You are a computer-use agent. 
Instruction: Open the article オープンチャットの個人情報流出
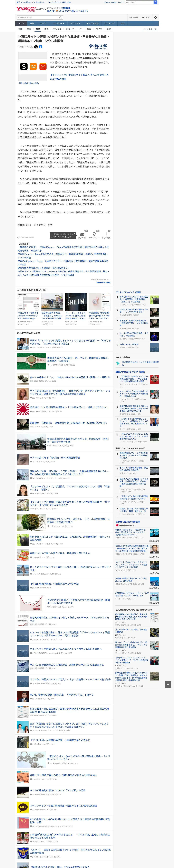(x=63, y=806)
